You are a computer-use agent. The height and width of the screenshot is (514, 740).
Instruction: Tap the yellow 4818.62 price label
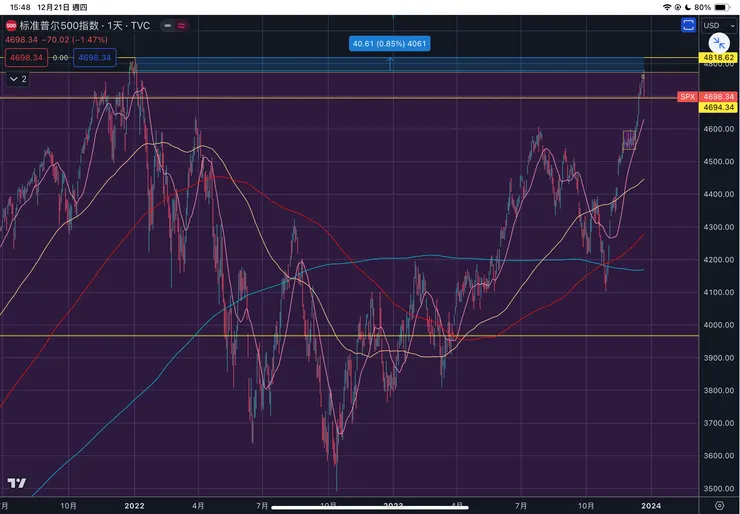[x=718, y=58]
